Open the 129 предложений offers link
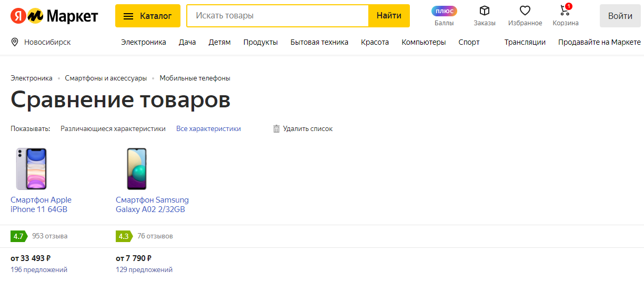Image resolution: width=644 pixels, height=281 pixels. [x=144, y=269]
